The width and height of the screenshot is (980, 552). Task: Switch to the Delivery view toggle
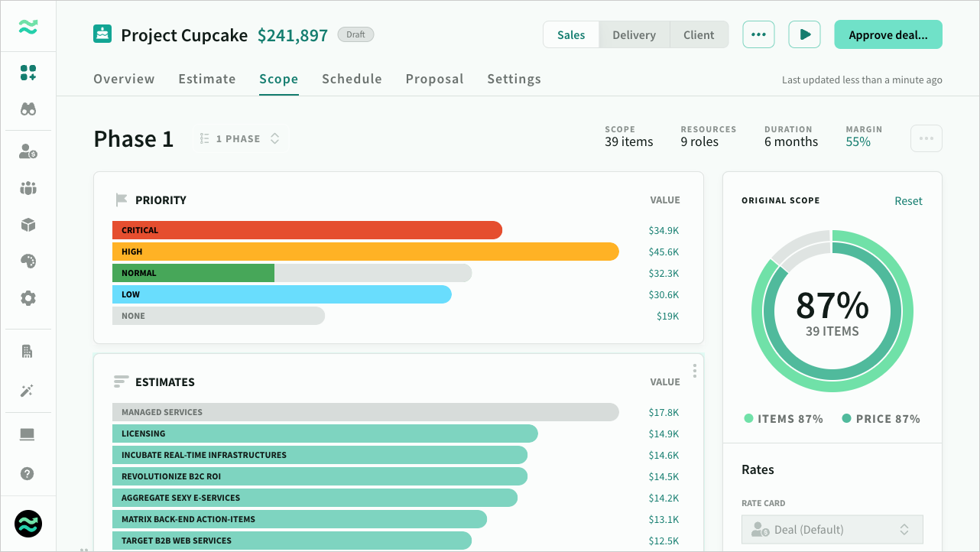[634, 34]
